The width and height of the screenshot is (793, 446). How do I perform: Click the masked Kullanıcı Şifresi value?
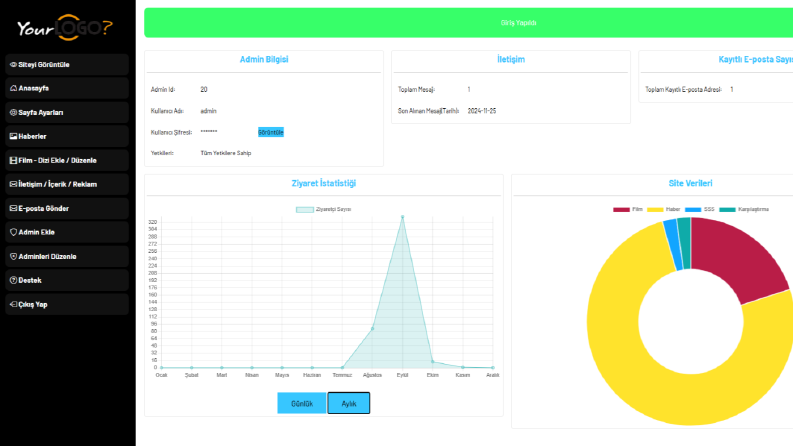click(x=209, y=131)
